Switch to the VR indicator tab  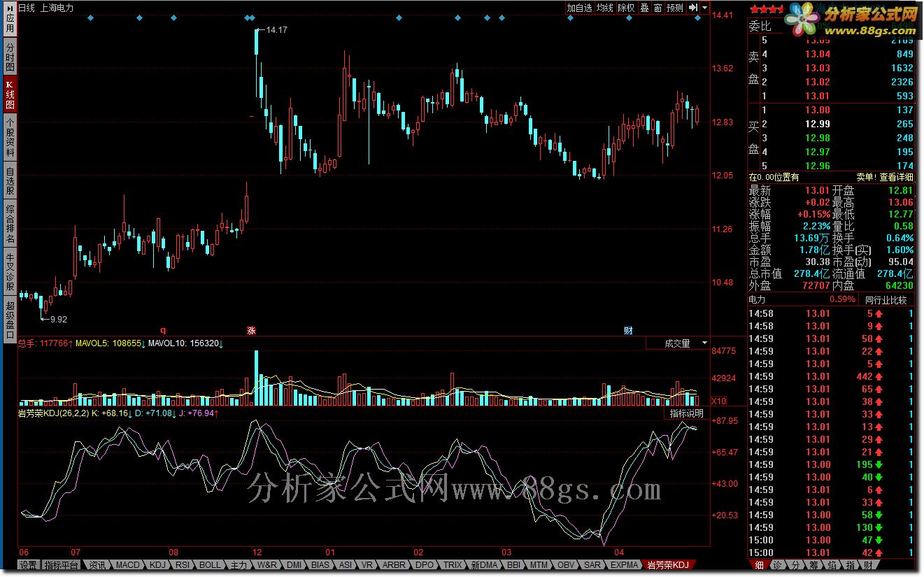click(x=368, y=565)
